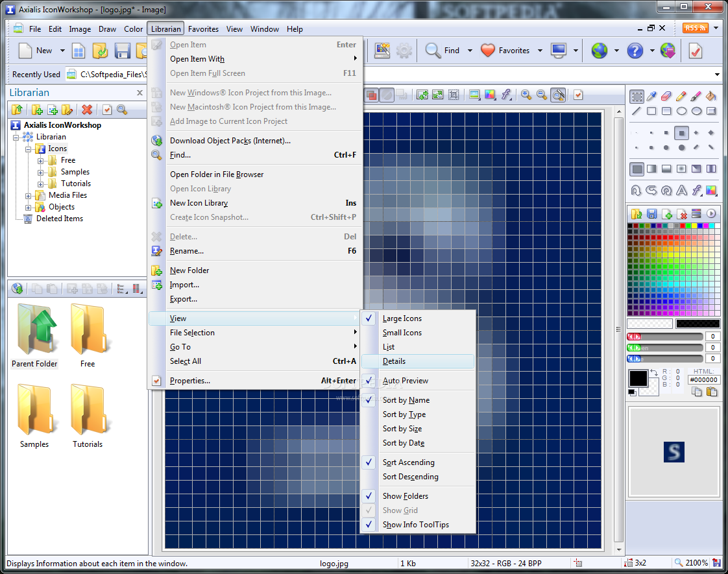
Task: Click the New toolbar button
Action: tap(36, 51)
